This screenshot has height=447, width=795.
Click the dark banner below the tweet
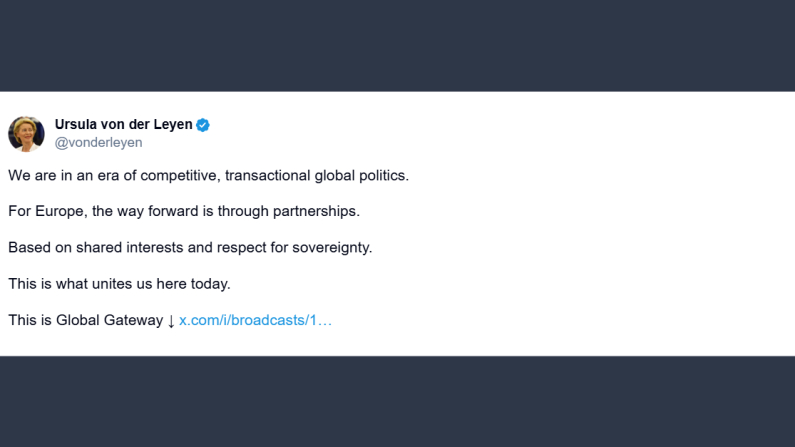click(x=397, y=401)
